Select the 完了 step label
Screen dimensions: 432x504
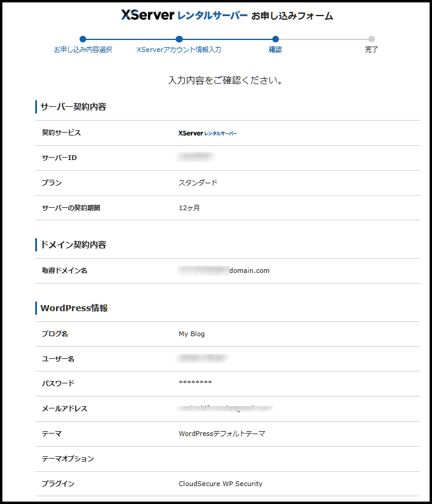point(371,50)
